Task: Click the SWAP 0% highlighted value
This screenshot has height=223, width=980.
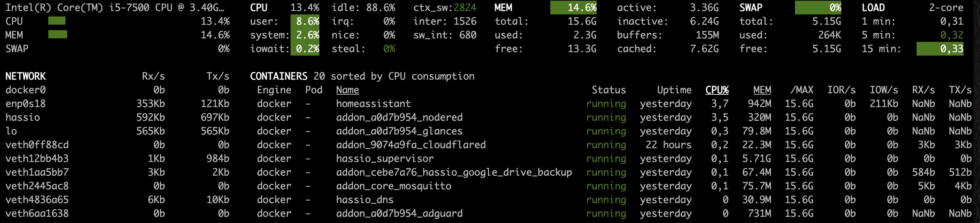Action: coord(818,8)
